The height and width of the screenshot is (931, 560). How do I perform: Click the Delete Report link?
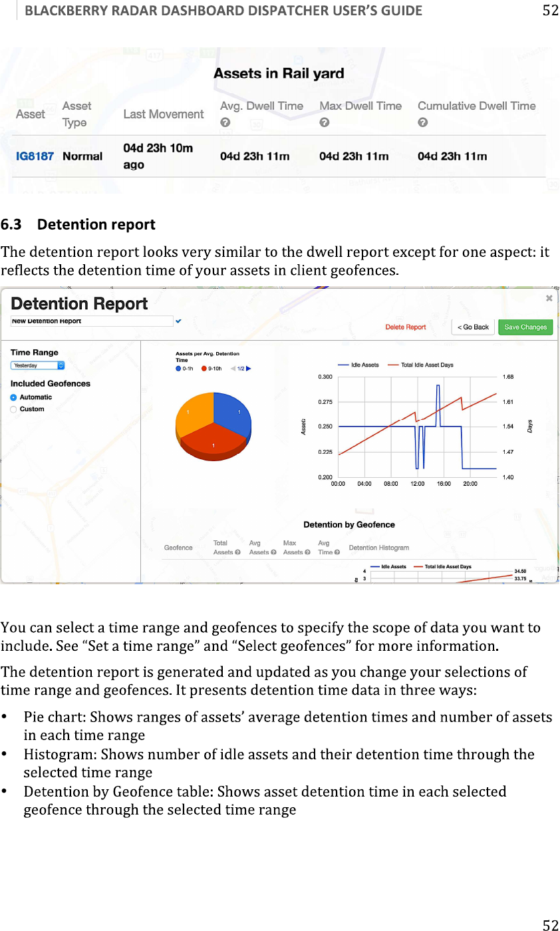[406, 327]
